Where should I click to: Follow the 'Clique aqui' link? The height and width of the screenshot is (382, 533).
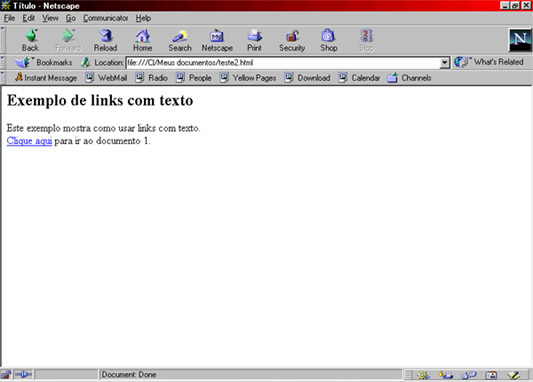click(29, 141)
